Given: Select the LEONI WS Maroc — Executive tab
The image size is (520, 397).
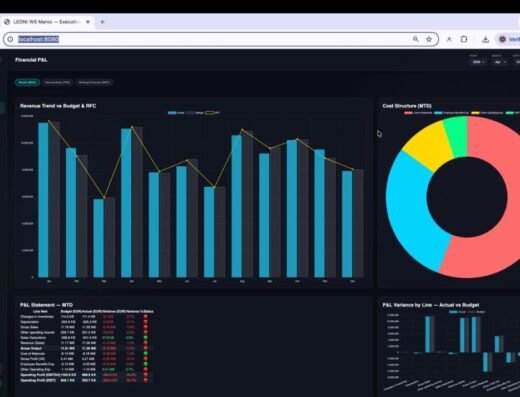Looking at the screenshot, I should (x=47, y=22).
